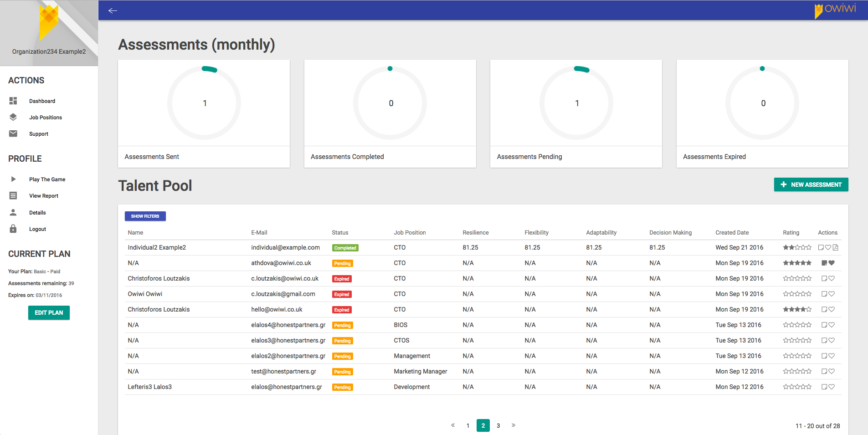Screen dimensions: 868x435
Task: Open note for elalos2@honestpartners.gr
Action: [824, 356]
